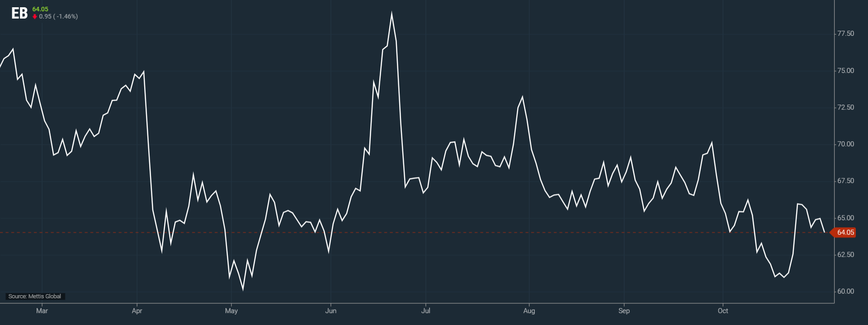Select the 60.00 price axis label
868x325 pixels.
845,292
